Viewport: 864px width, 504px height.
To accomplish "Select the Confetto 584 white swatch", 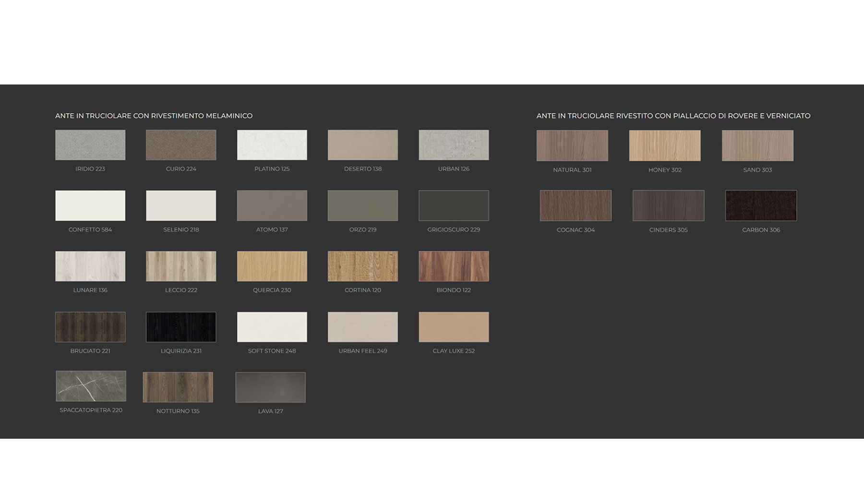I will click(90, 205).
